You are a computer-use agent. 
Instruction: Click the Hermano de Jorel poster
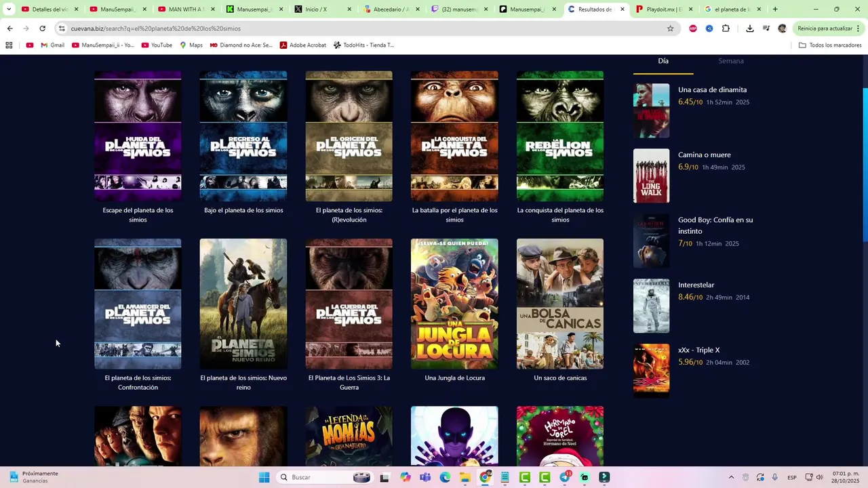[x=560, y=436]
